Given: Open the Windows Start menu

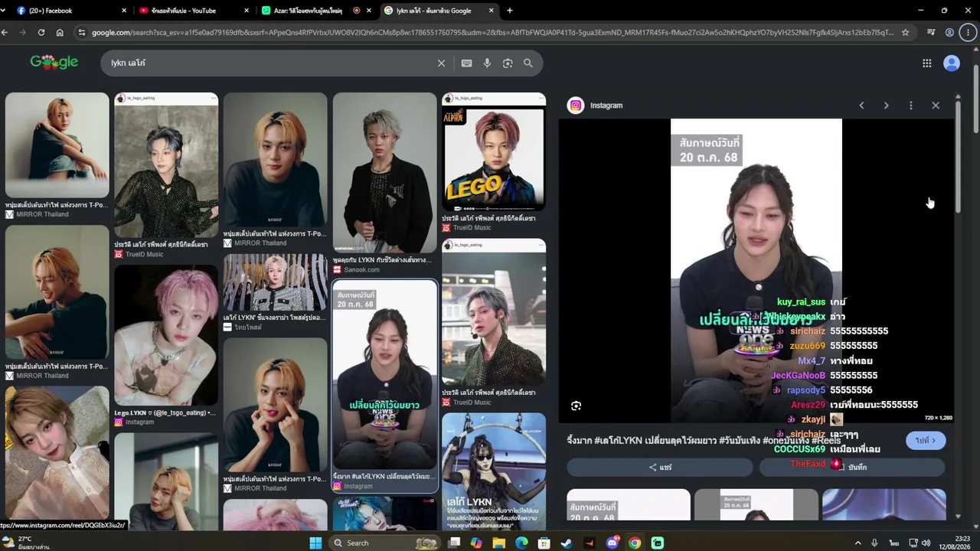Looking at the screenshot, I should (x=315, y=543).
